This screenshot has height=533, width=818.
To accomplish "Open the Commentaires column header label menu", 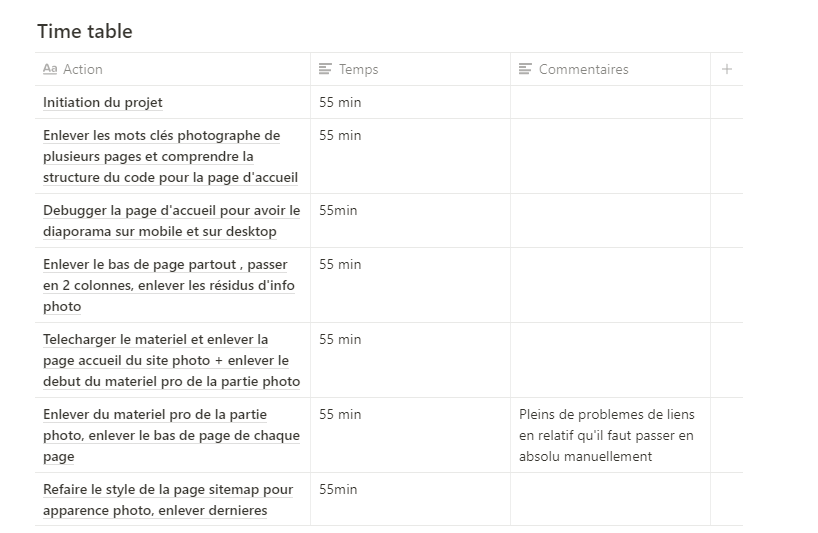I will point(583,70).
